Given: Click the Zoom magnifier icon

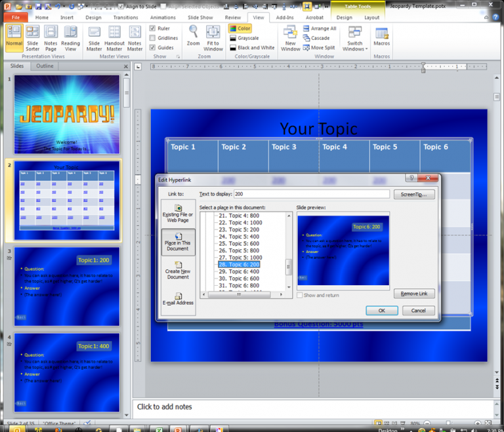Looking at the screenshot, I should pyautogui.click(x=193, y=32).
